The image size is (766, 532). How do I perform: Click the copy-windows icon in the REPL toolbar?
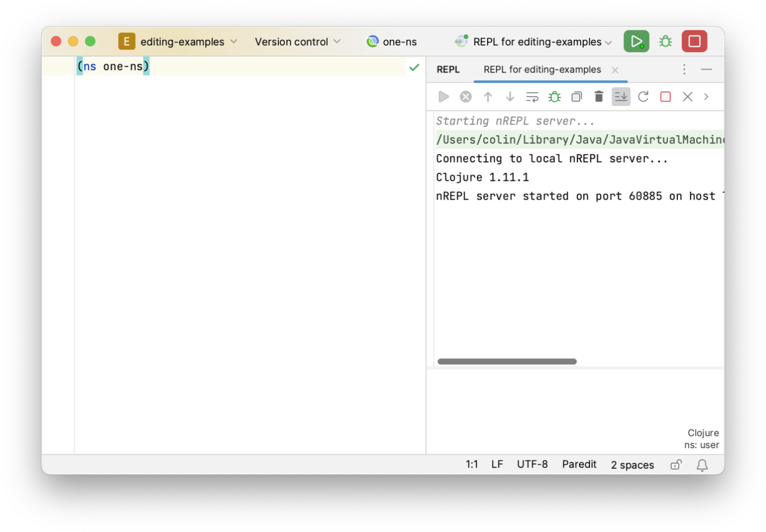pos(576,97)
